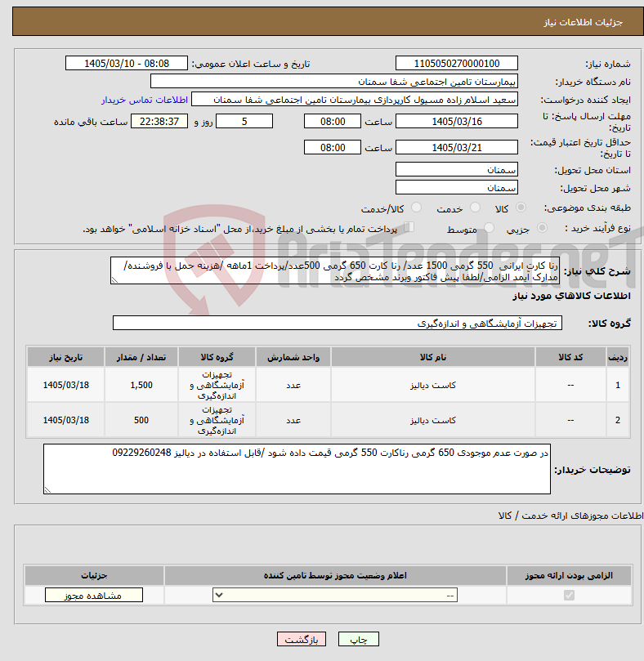Click the goods group cell in row 1
This screenshot has width=644, height=661.
pos(217,385)
